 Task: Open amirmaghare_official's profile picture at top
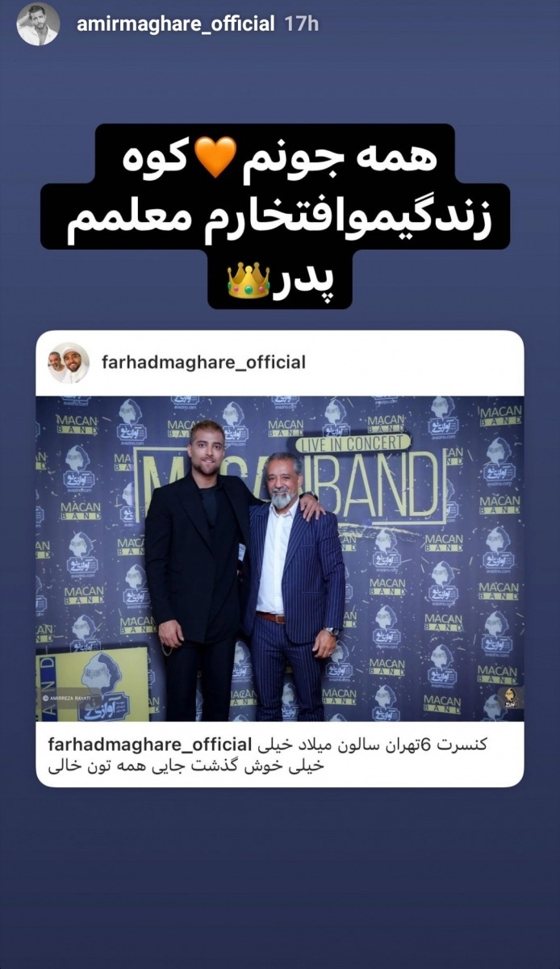click(38, 24)
